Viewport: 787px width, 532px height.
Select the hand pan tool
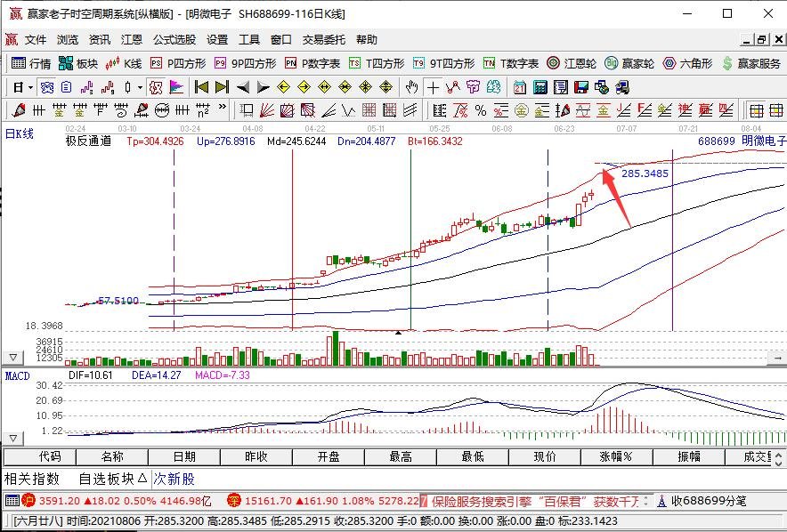point(411,88)
